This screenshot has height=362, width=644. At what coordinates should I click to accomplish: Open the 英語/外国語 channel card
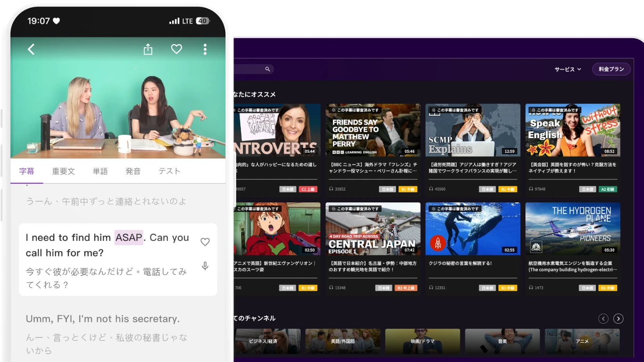[343, 341]
